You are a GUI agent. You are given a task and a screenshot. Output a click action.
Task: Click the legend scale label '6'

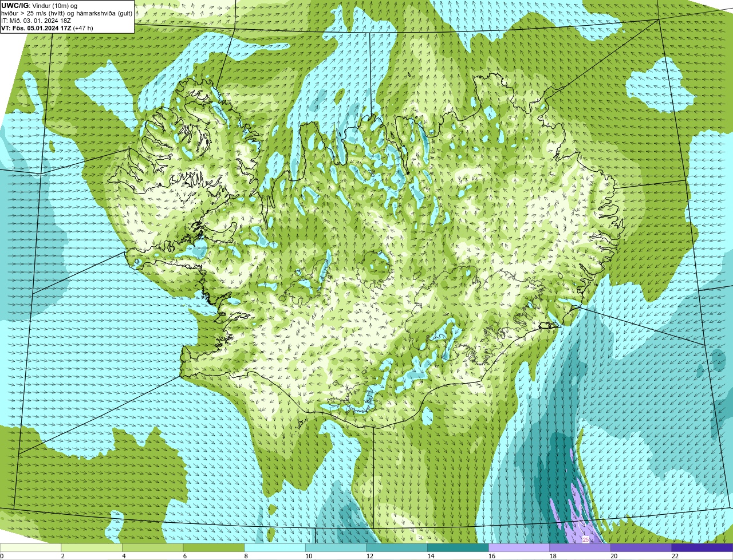pos(185,556)
